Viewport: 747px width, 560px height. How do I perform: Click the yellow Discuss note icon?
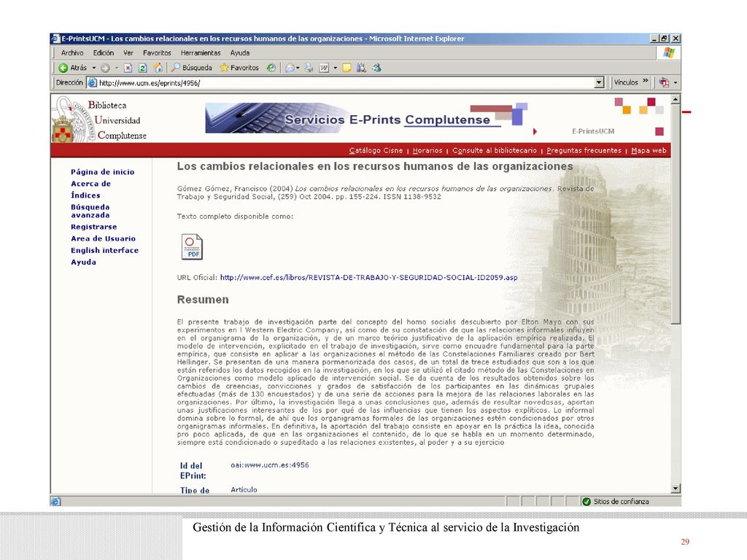coord(347,68)
